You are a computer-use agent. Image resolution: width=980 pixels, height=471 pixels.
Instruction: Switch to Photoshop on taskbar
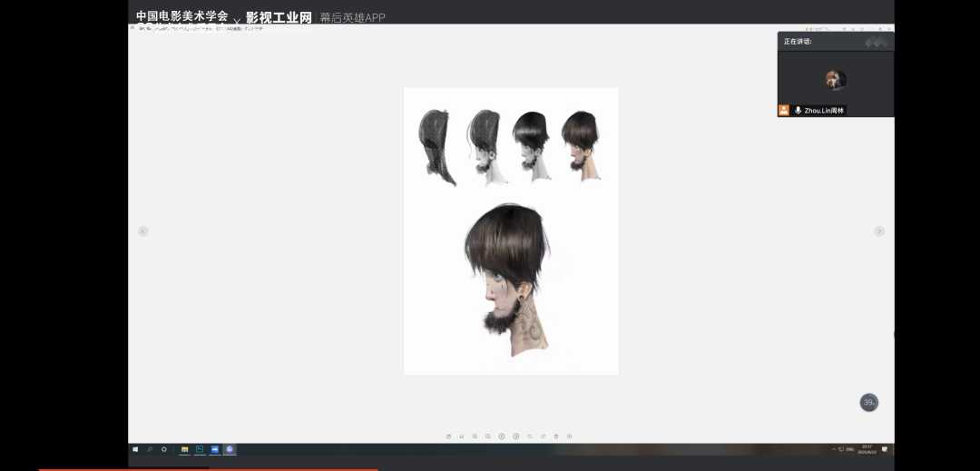[200, 449]
